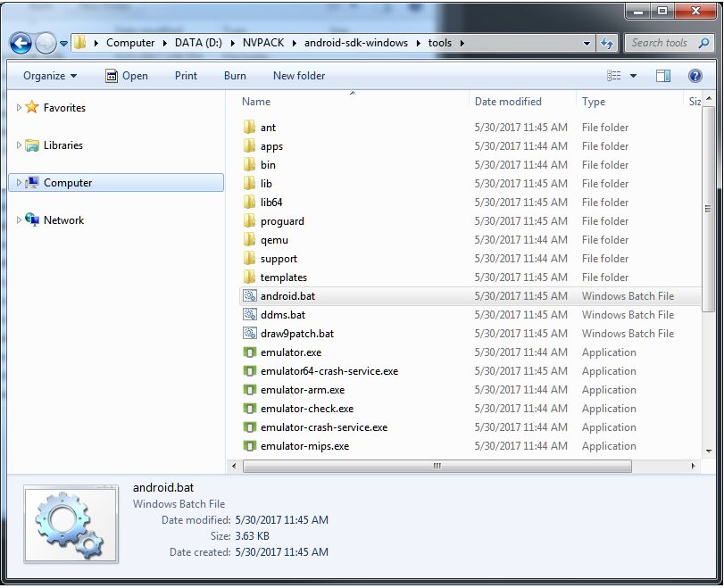Click the gear preview thumbnail in details pane
Image resolution: width=724 pixels, height=588 pixels.
click(70, 523)
